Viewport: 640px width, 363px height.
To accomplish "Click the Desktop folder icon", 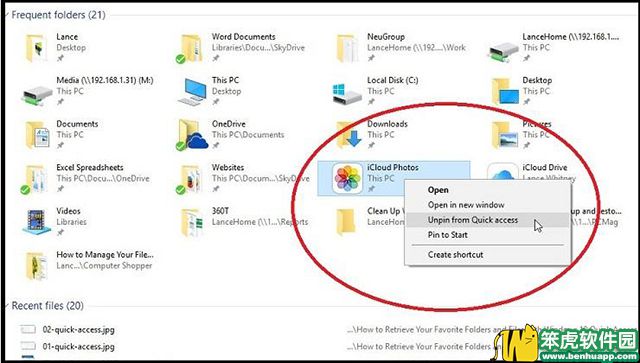I will (x=505, y=92).
